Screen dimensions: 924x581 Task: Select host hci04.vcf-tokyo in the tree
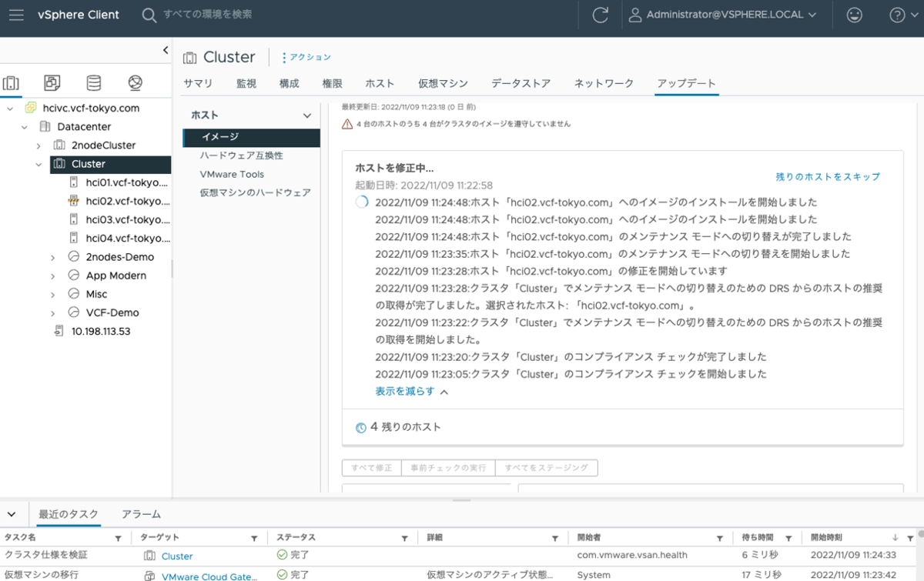pyautogui.click(x=128, y=239)
